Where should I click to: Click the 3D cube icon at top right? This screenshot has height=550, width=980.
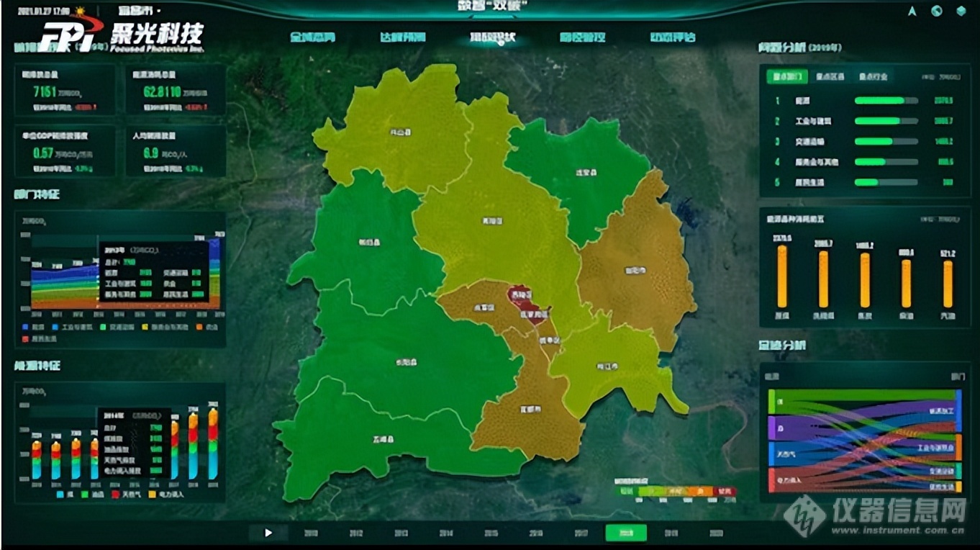[961, 11]
